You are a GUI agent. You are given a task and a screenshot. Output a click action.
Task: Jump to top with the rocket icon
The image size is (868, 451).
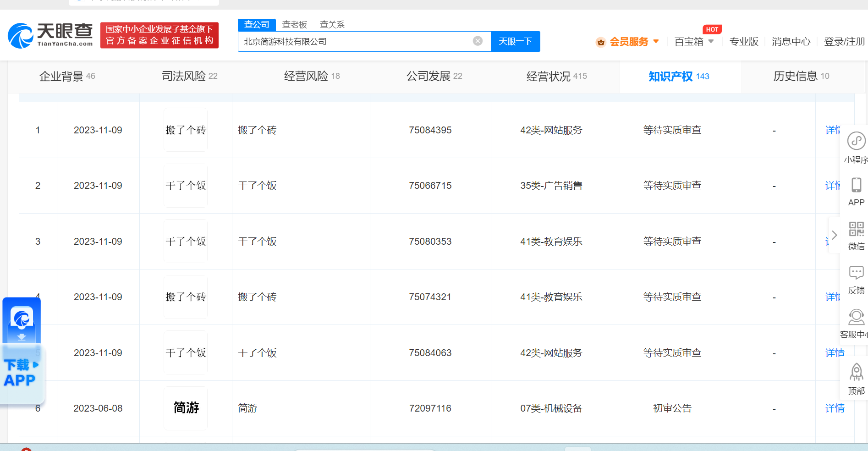point(856,372)
